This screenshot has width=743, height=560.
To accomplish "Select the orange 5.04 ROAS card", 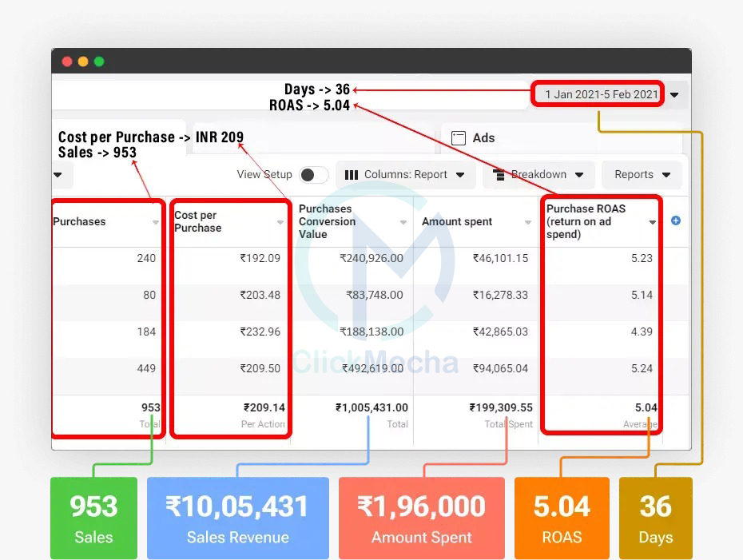I will (x=562, y=518).
